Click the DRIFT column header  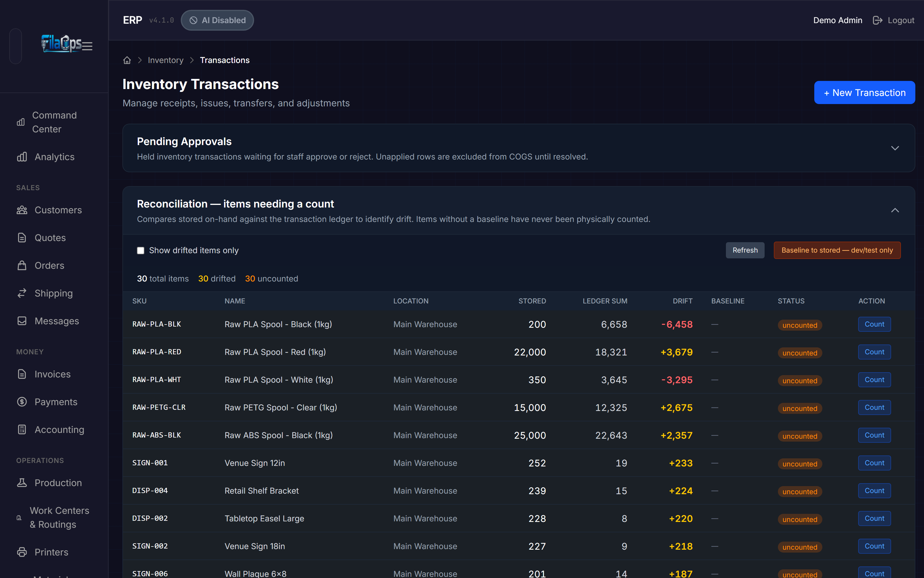pyautogui.click(x=682, y=301)
